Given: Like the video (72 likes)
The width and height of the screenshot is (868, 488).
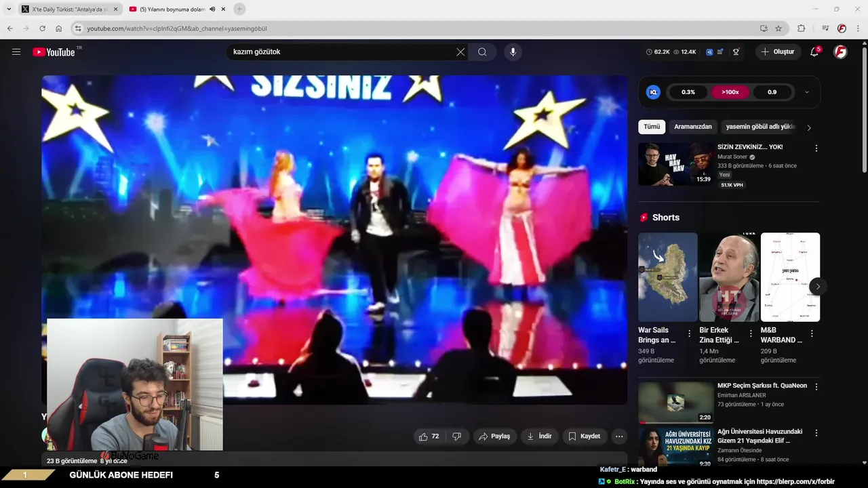Looking at the screenshot, I should [430, 436].
